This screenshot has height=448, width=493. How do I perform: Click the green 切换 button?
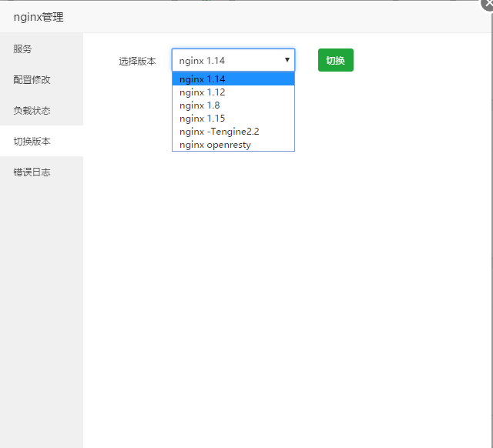[x=336, y=60]
